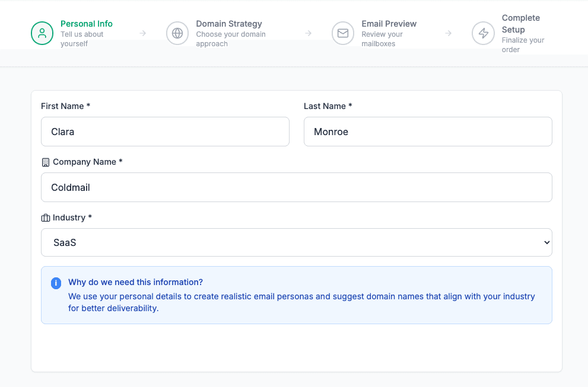Click the Industry label text
588x387 pixels.
(x=72, y=218)
